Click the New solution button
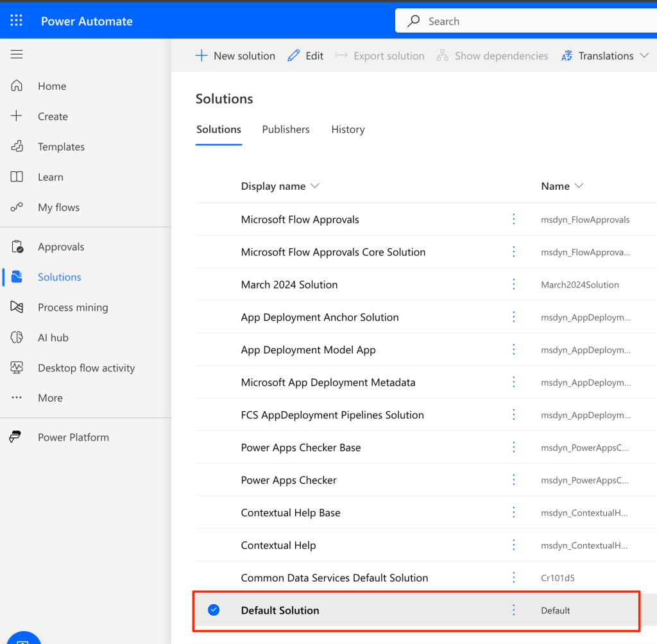Viewport: 657px width, 644px height. pyautogui.click(x=235, y=56)
